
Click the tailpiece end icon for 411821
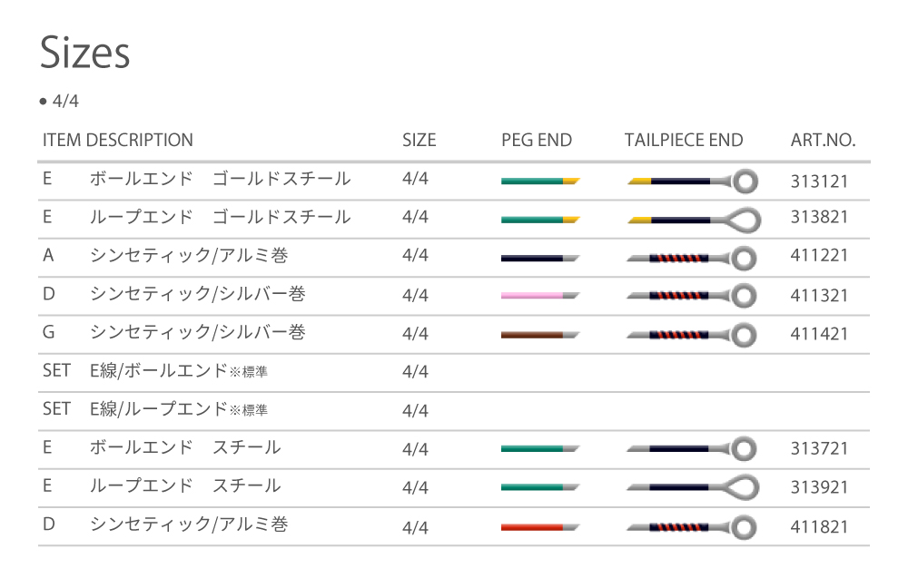(x=693, y=526)
